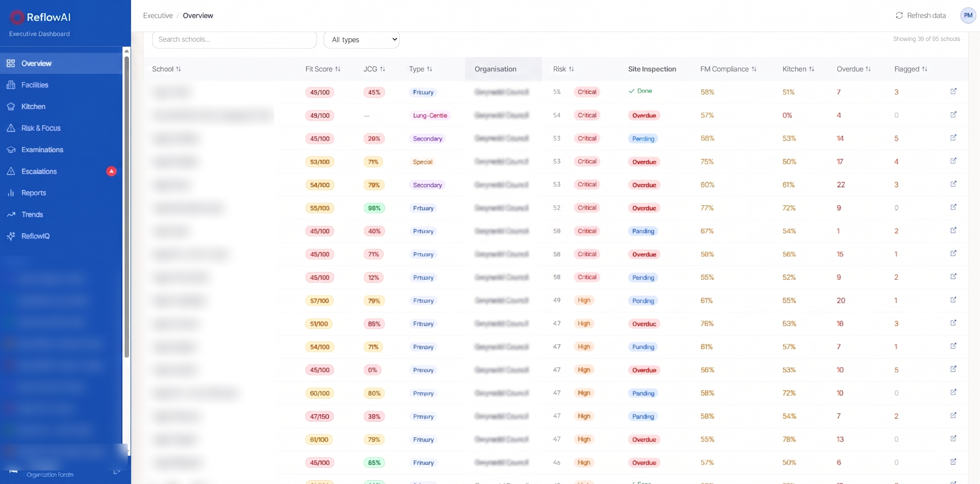Screen dimensions: 980x484
Task: Click the sidebar scroll up arrow
Action: [x=127, y=51]
